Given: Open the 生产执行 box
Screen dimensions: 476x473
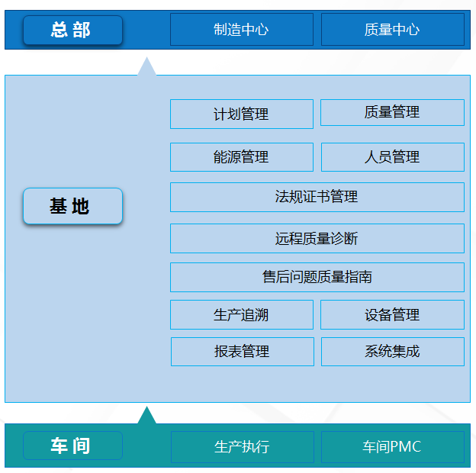Looking at the screenshot, I should point(243,447).
